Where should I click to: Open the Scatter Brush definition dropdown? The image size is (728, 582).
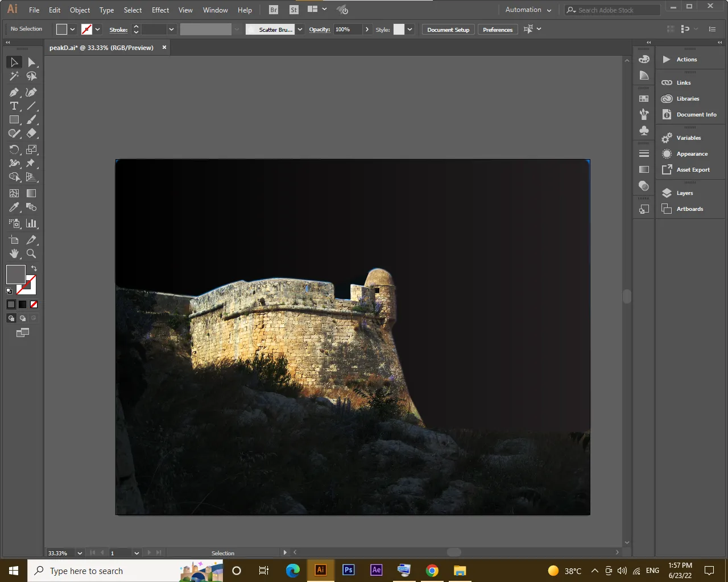(300, 30)
